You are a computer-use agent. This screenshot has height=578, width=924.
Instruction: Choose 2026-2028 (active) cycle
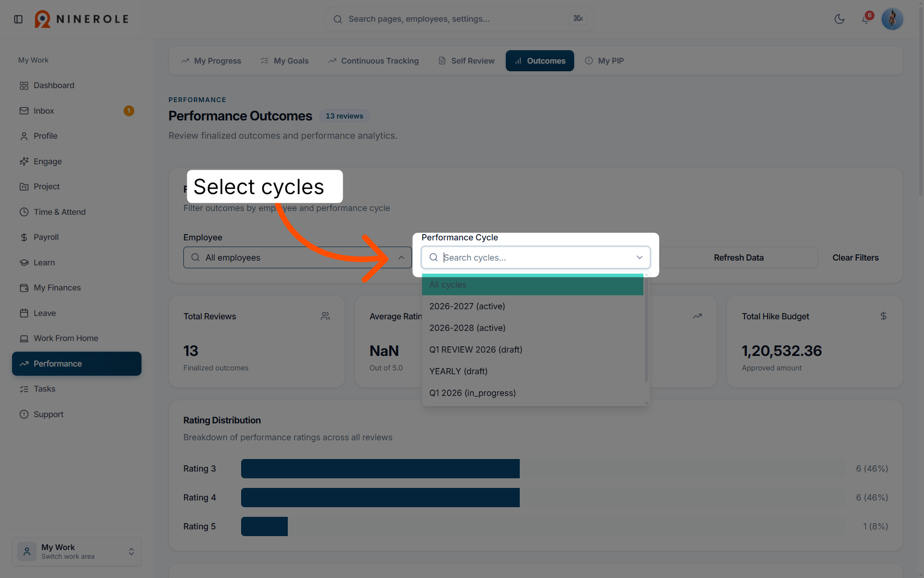533,328
